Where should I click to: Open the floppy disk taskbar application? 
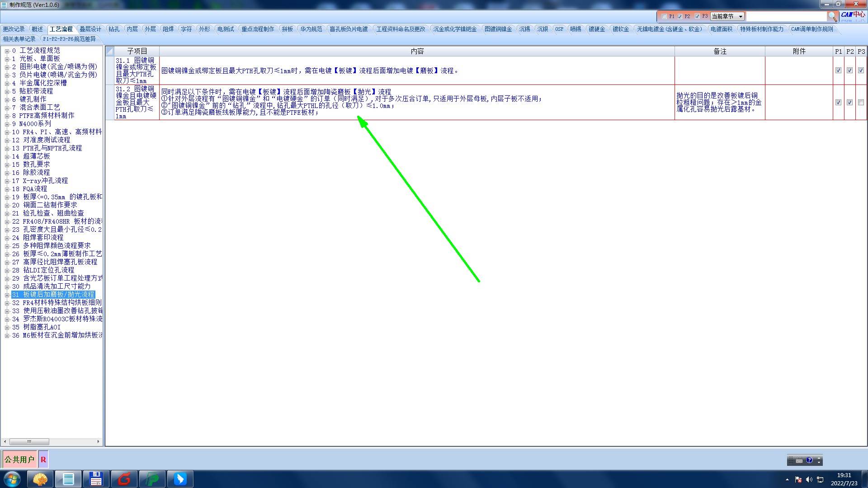pyautogui.click(x=96, y=479)
